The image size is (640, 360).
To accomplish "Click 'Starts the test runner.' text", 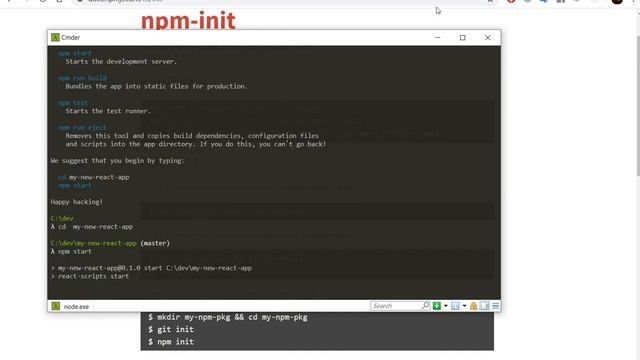I will pos(108,111).
